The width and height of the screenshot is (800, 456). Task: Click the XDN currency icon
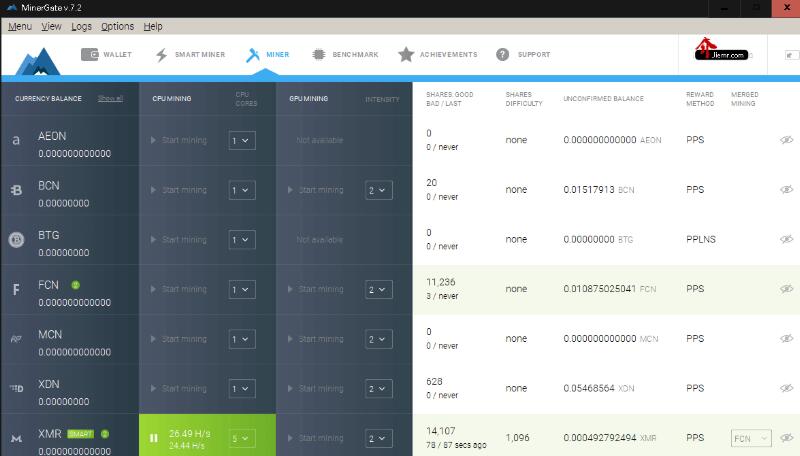tap(16, 389)
